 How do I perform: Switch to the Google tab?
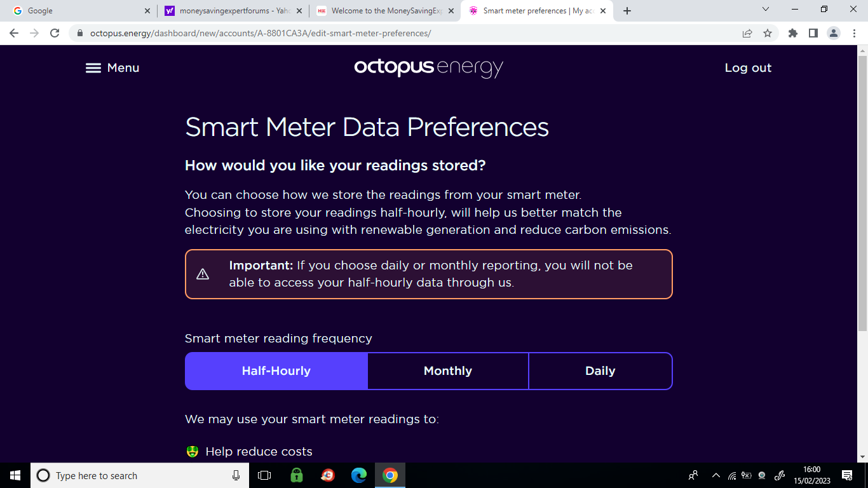[x=79, y=11]
